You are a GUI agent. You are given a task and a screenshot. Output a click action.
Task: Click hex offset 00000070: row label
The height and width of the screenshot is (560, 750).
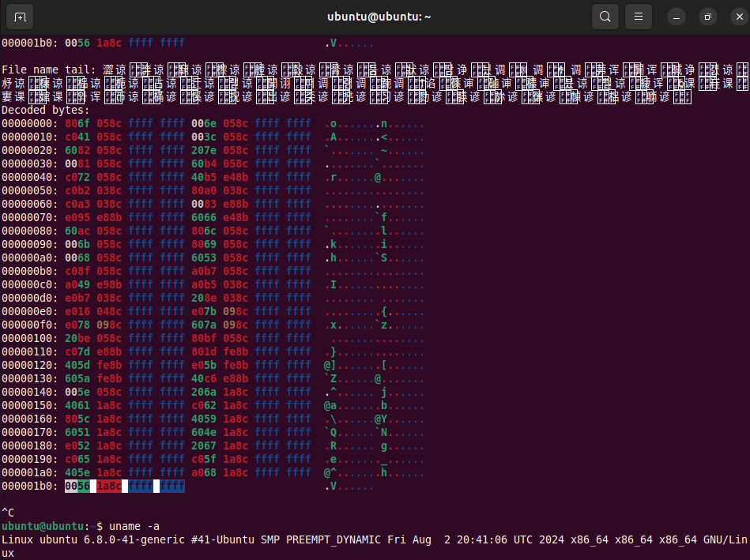30,217
